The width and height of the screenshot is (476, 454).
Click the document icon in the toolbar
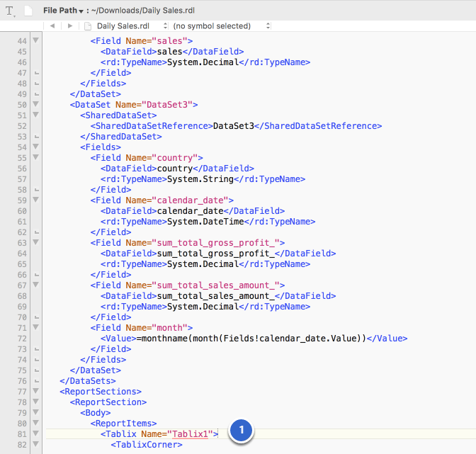(27, 11)
